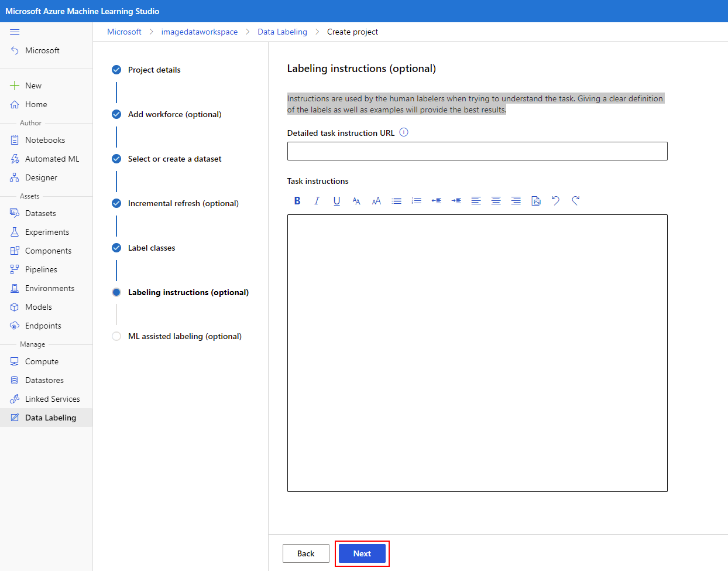728x571 pixels.
Task: Collapse sidebar with the hamburger menu
Action: (x=15, y=32)
